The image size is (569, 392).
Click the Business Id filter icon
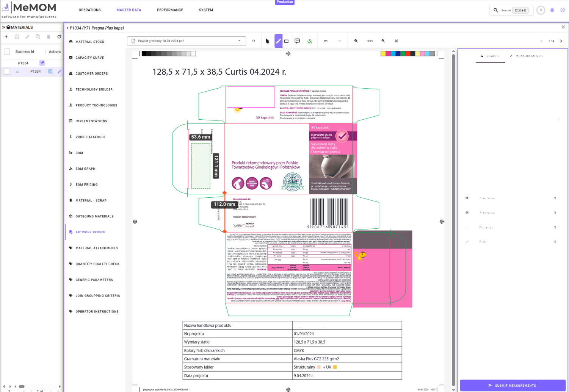pyautogui.click(x=42, y=63)
